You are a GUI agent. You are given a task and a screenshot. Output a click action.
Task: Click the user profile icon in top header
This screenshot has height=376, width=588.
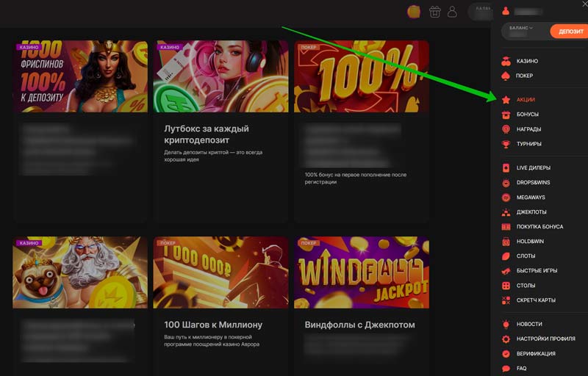click(452, 12)
